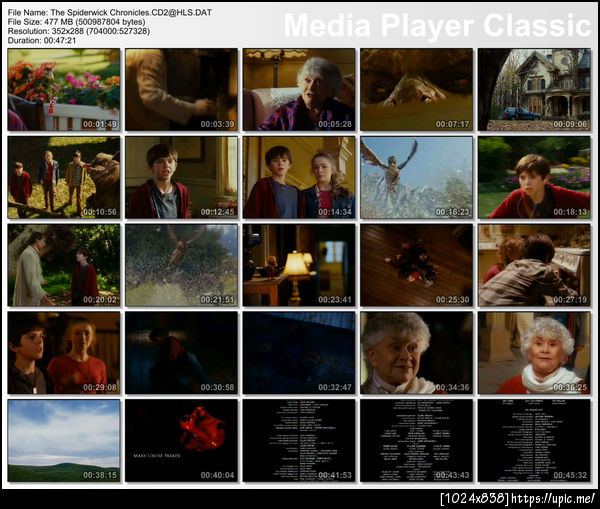Select the thumbnail timestamped 00:21:51

(181, 265)
